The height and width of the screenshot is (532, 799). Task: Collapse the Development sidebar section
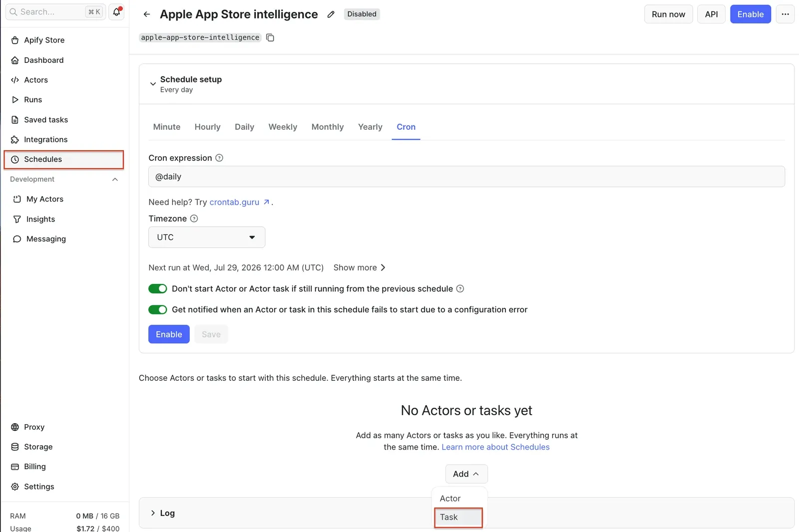coord(115,180)
